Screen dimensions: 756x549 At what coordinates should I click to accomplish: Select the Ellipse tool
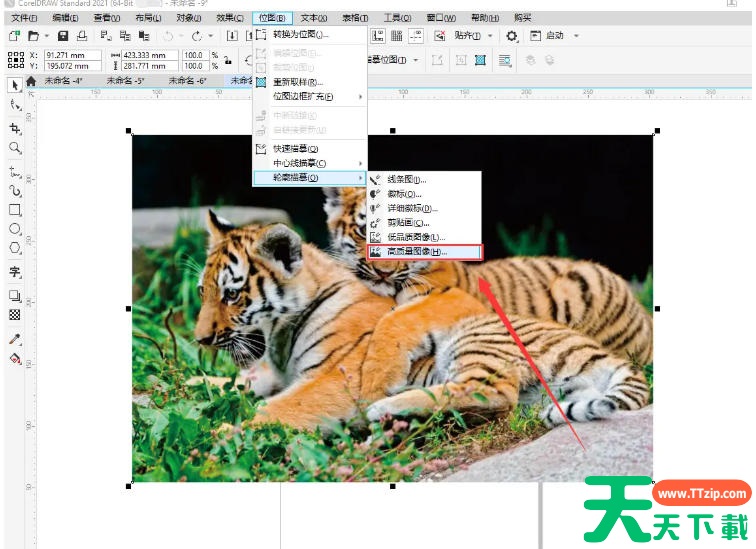click(x=15, y=229)
